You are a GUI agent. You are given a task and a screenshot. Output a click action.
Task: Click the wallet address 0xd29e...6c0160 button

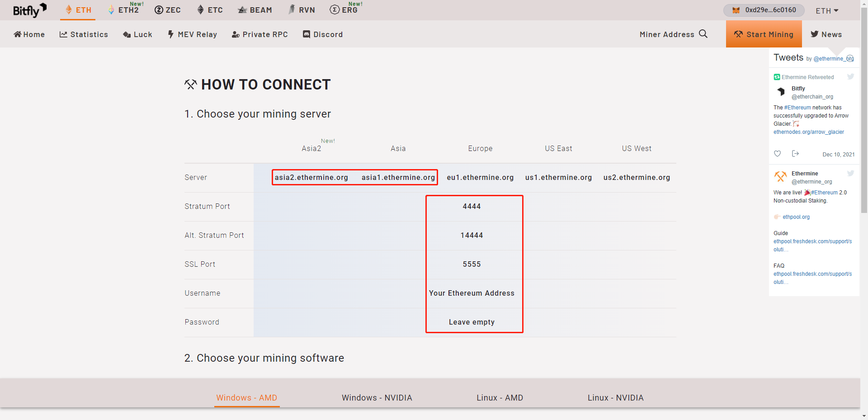coord(764,10)
